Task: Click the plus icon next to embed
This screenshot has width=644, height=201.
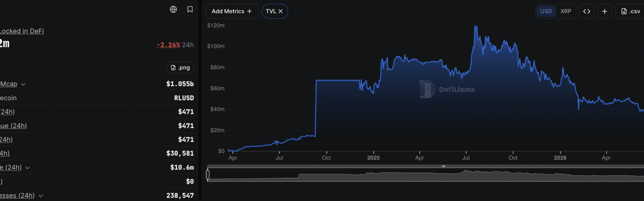Action: click(x=604, y=11)
